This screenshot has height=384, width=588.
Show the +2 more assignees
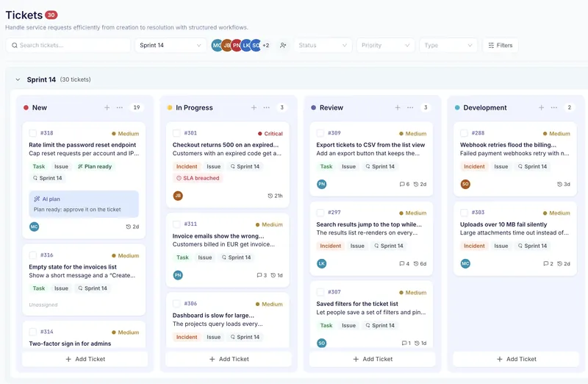[x=265, y=46]
